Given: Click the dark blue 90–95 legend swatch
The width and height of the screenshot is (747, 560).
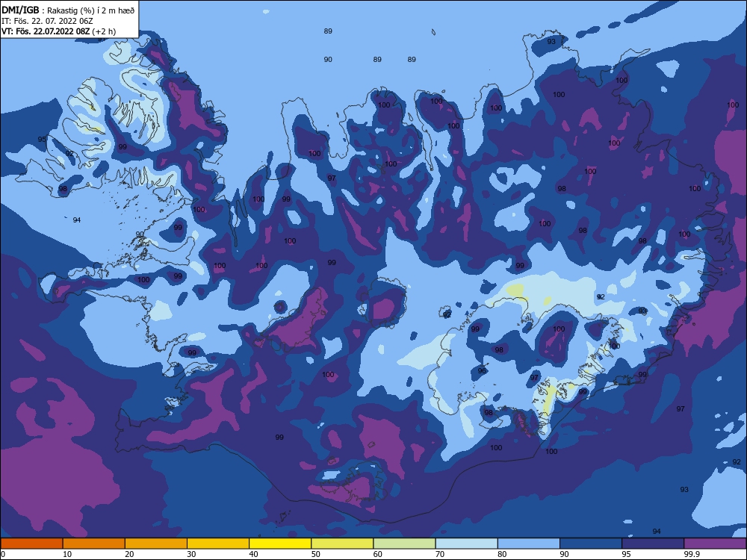Looking at the screenshot, I should click(591, 544).
